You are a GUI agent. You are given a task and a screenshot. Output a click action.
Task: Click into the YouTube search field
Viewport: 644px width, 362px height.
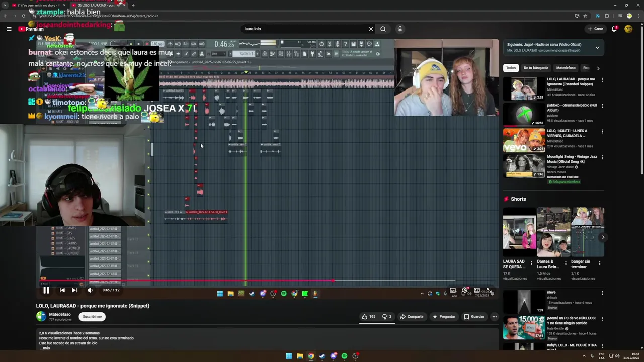[304, 29]
